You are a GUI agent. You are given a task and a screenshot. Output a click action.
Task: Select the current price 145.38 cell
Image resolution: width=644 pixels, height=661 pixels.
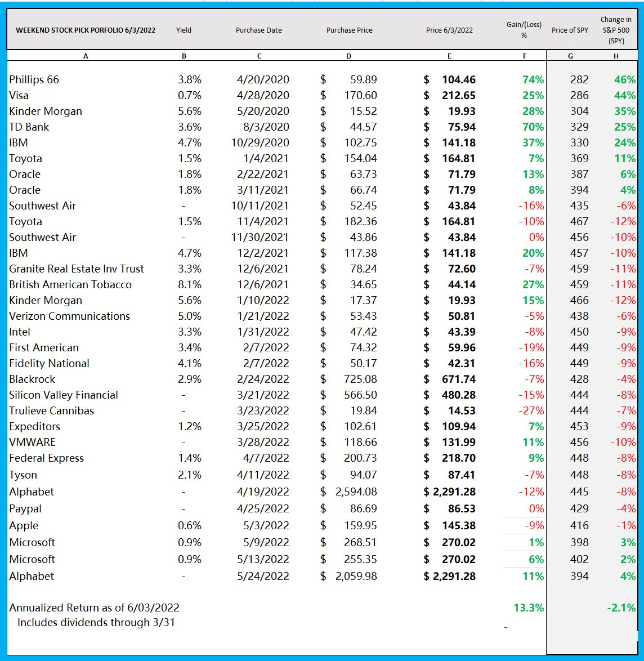coord(459,526)
